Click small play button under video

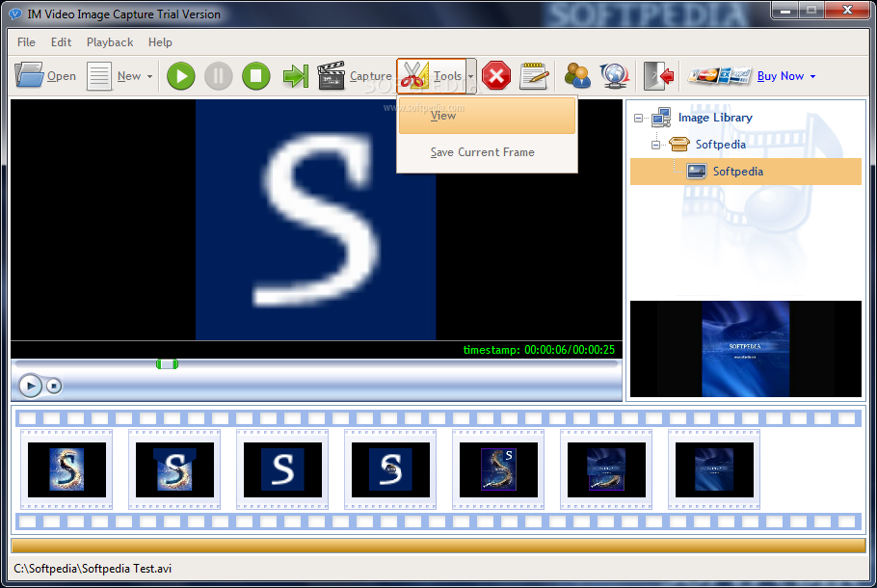pyautogui.click(x=30, y=386)
